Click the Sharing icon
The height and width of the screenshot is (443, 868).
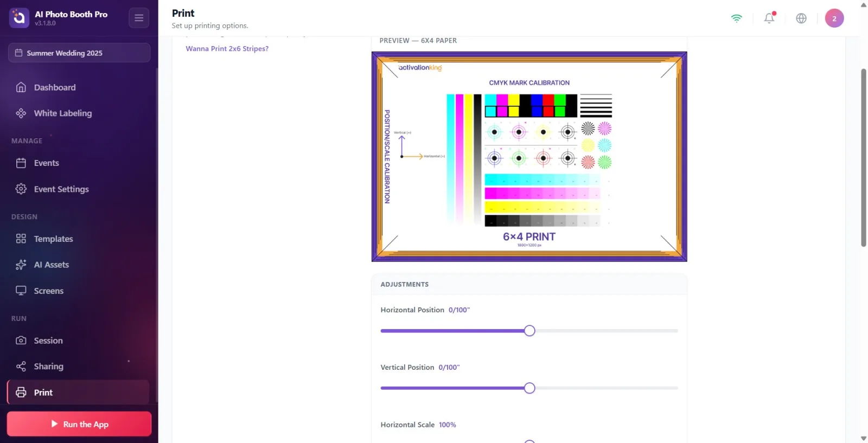pyautogui.click(x=21, y=367)
